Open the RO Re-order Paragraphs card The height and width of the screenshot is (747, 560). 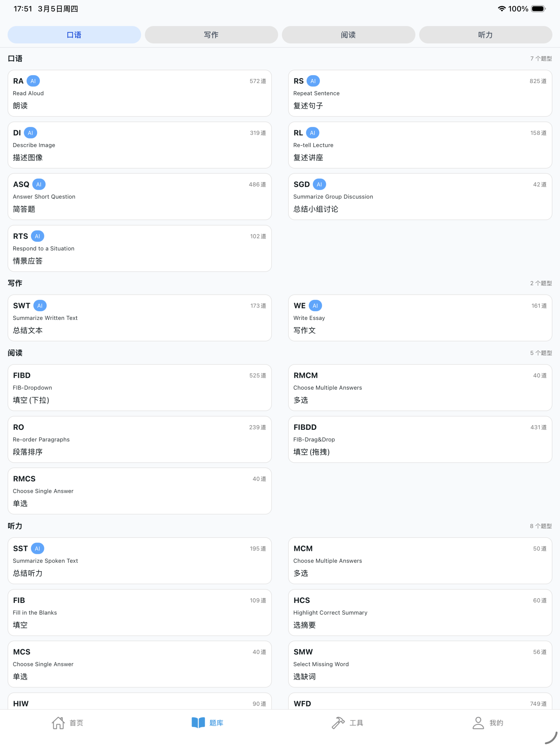tap(139, 439)
